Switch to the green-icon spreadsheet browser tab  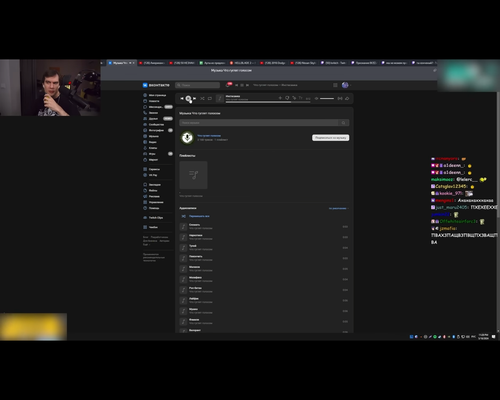tap(213, 63)
